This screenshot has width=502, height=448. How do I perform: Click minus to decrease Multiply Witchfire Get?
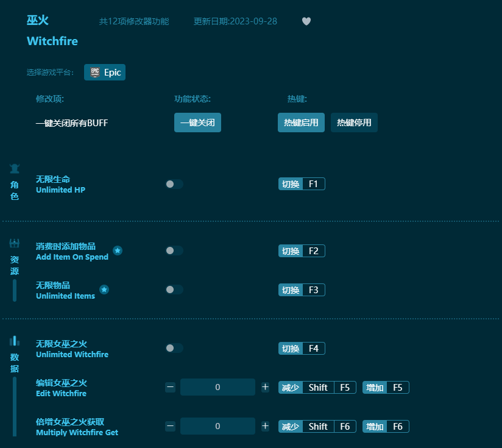pyautogui.click(x=170, y=426)
